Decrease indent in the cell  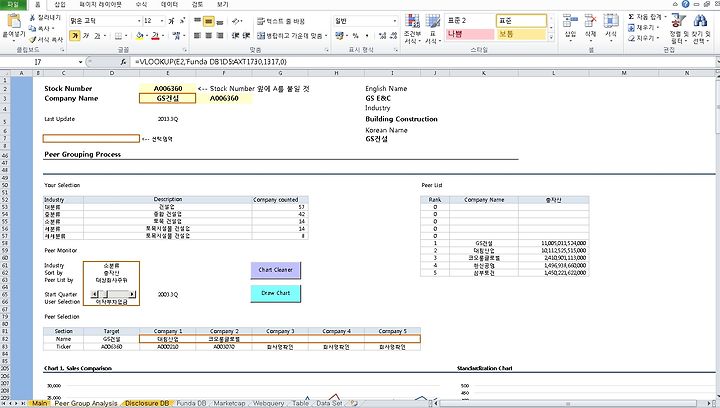(x=235, y=36)
